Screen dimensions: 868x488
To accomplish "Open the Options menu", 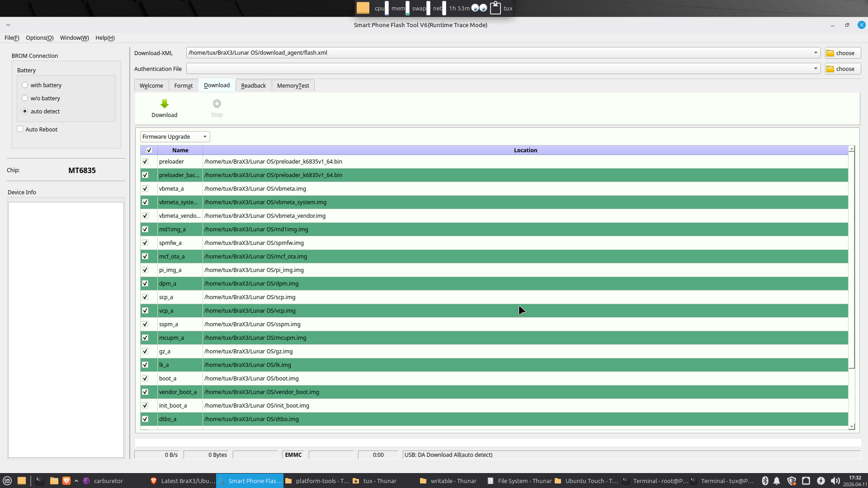I will [39, 38].
